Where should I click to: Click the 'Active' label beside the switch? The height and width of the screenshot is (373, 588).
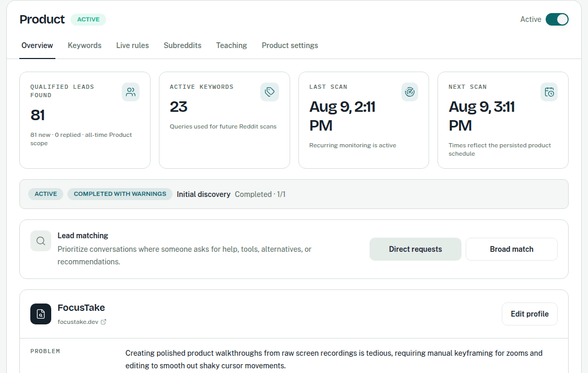click(x=531, y=19)
